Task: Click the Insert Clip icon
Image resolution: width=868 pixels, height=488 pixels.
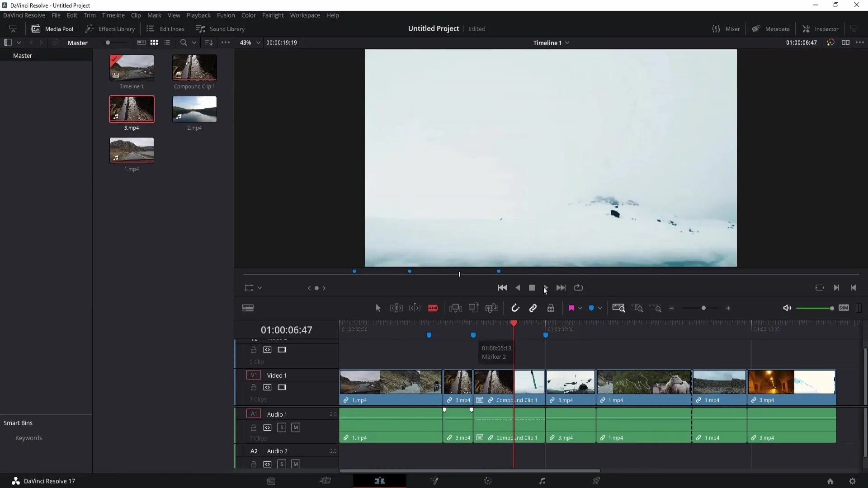Action: tap(455, 308)
